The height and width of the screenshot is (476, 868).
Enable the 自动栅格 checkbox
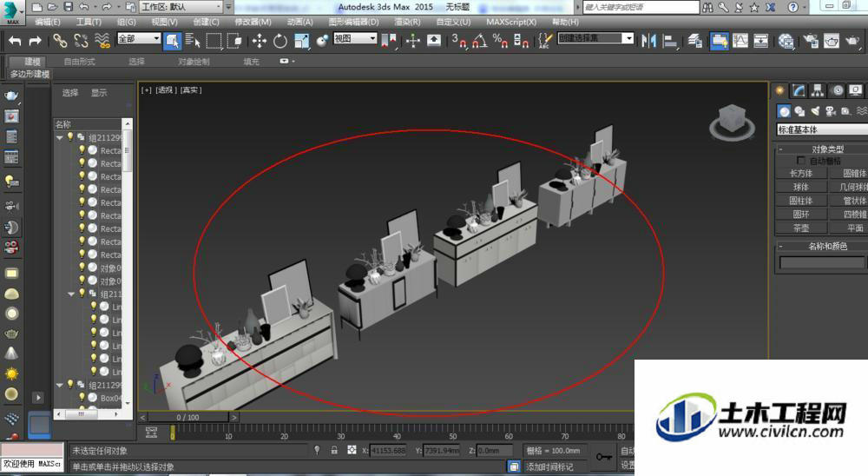tap(800, 161)
